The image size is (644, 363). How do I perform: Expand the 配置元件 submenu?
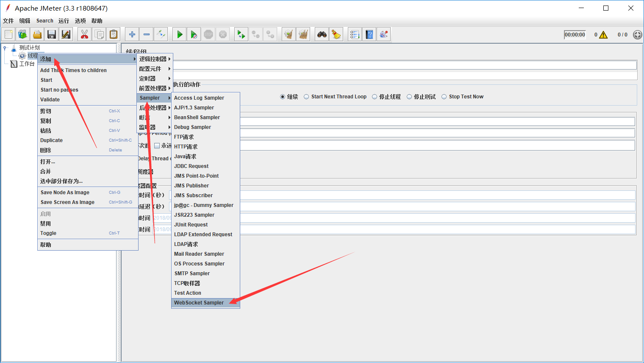coord(155,69)
